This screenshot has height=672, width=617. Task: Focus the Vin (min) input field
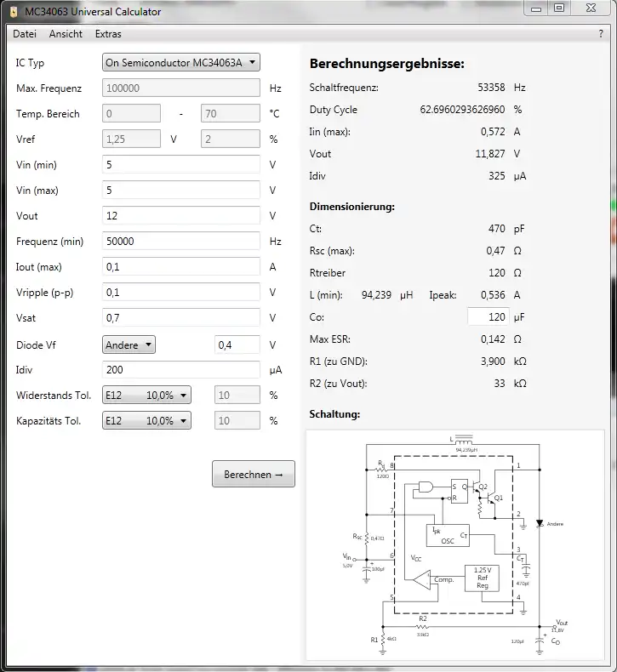click(x=181, y=165)
